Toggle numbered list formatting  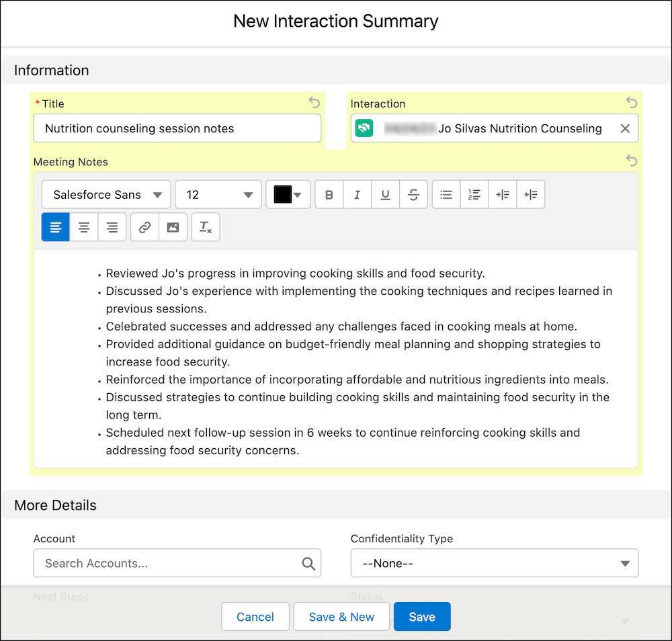474,194
